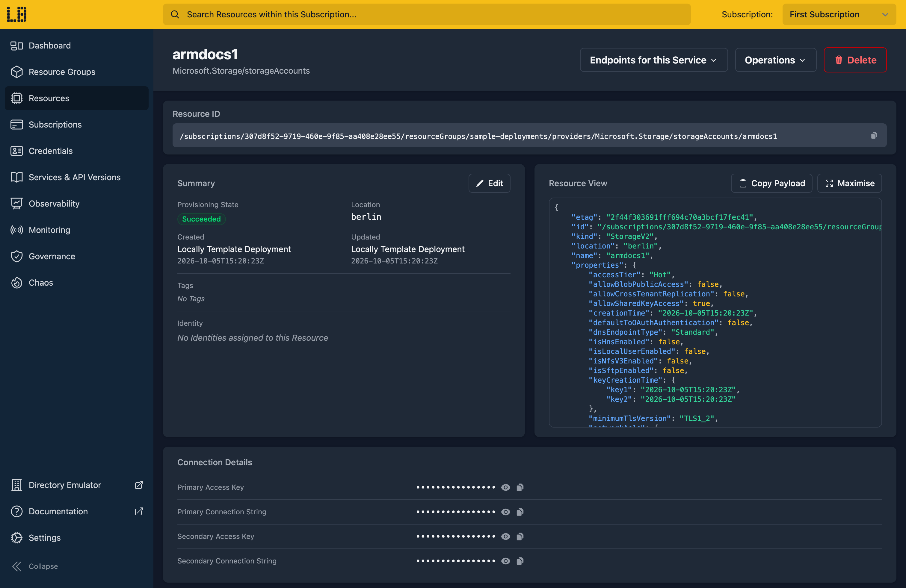Open Settings from the sidebar
Screen dimensions: 906x588
(76, 538)
